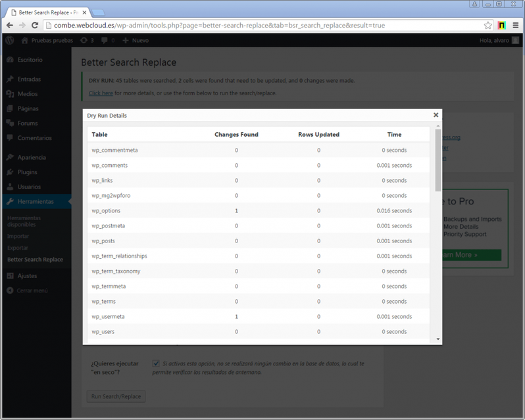
Task: Select the wp_term_relationships table name
Action: (120, 256)
